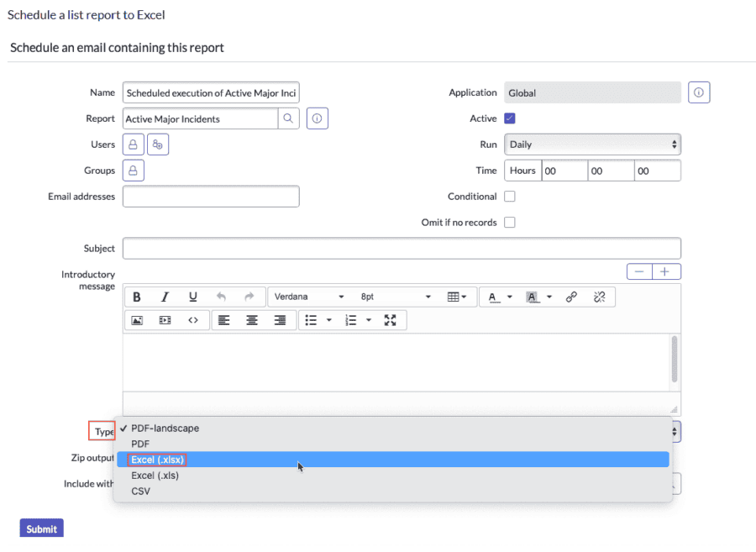Submit the scheduled report form

click(x=40, y=528)
